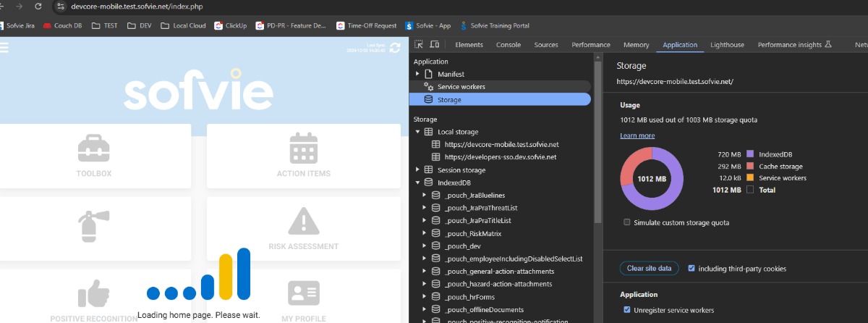The width and height of the screenshot is (868, 323).
Task: Switch to the Console tab
Action: (x=509, y=45)
